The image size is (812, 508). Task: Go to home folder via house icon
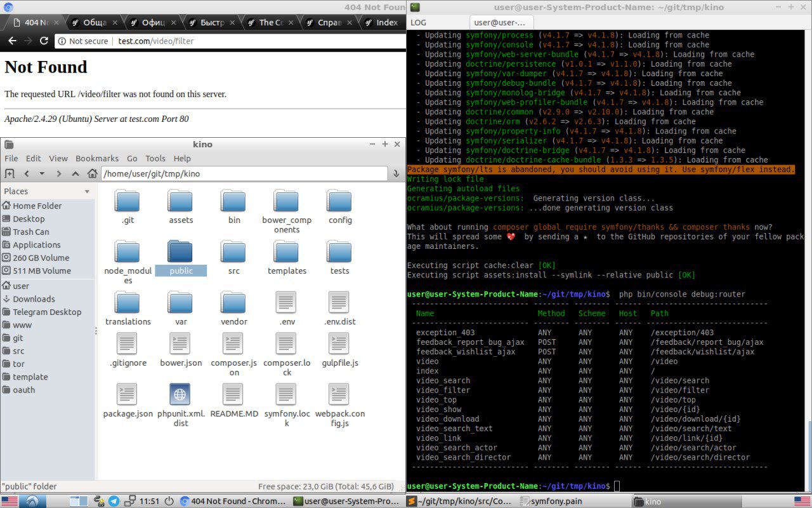tap(92, 173)
